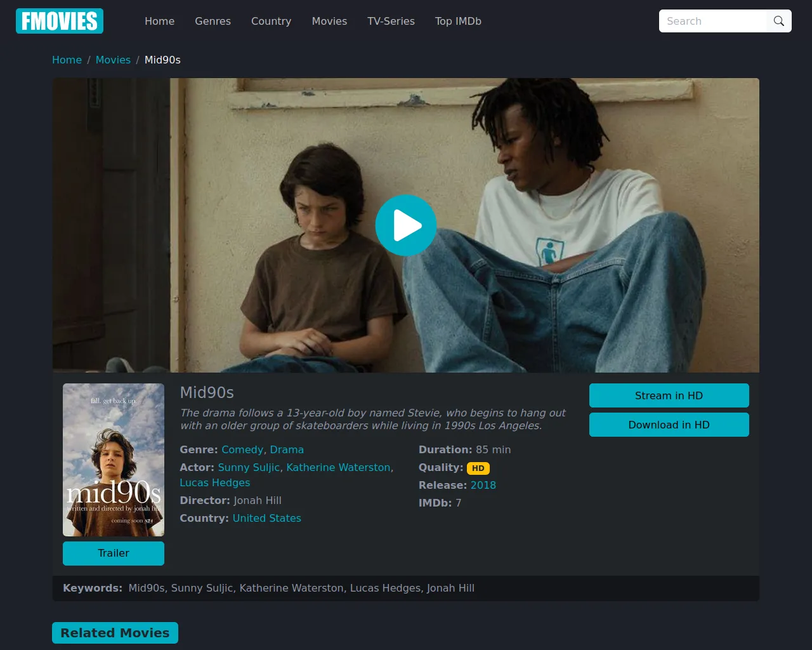
Task: Select the United States country link
Action: pyautogui.click(x=267, y=518)
